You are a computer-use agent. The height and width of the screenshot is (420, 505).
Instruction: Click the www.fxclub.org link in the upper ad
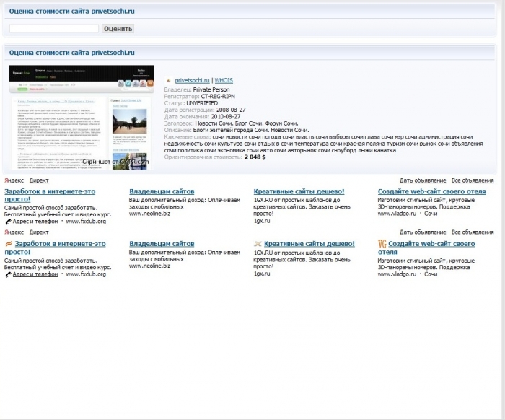(x=86, y=222)
